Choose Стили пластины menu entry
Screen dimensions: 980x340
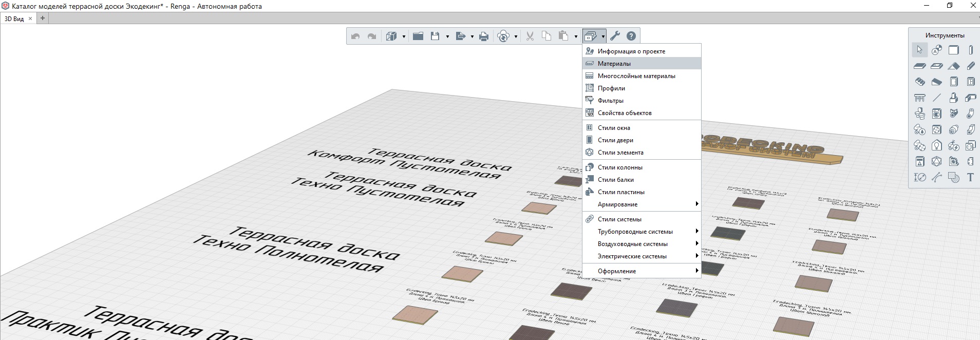point(642,192)
